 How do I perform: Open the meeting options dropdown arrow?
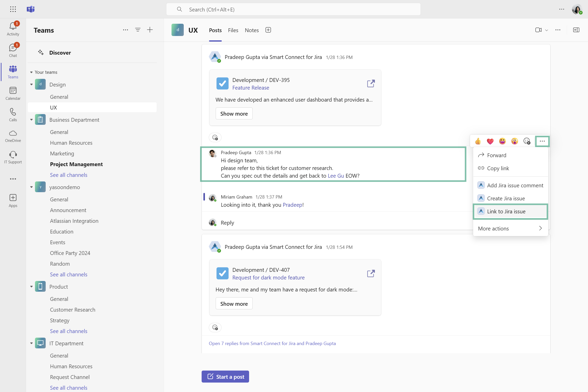[x=547, y=30]
